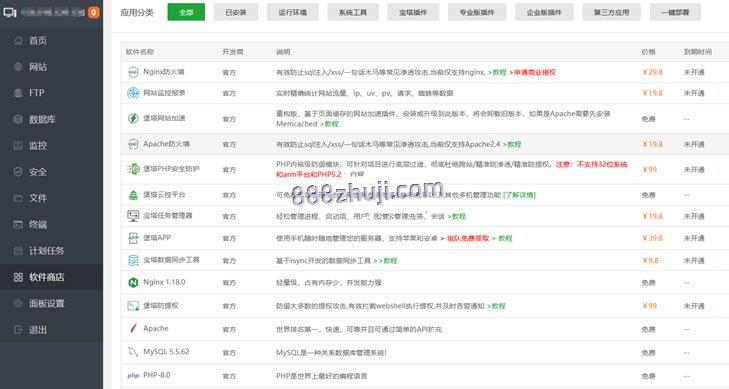The height and width of the screenshot is (389, 729).
Task: Click the 了解详情 link for 堡塔云控平台
Action: click(519, 195)
